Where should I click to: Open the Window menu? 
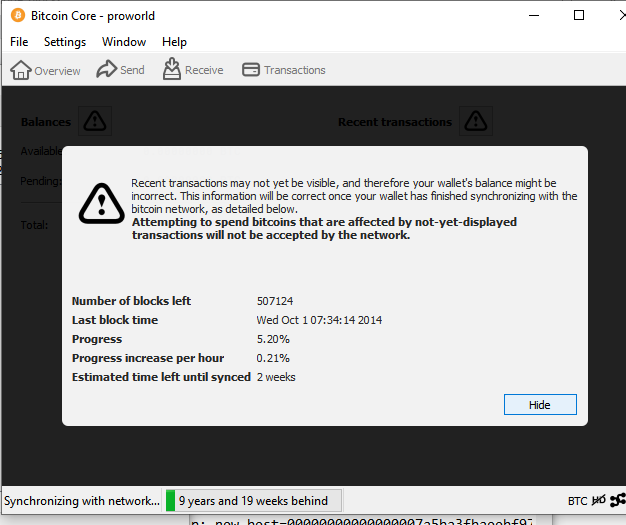click(x=124, y=42)
